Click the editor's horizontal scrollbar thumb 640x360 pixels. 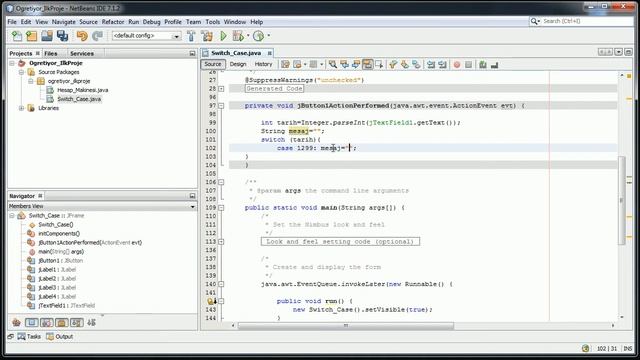point(346,326)
